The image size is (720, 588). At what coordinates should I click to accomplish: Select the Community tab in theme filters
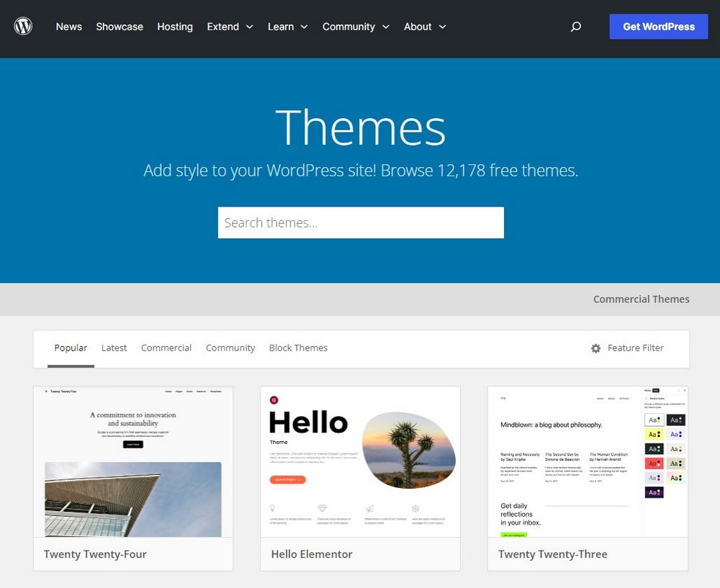[230, 348]
